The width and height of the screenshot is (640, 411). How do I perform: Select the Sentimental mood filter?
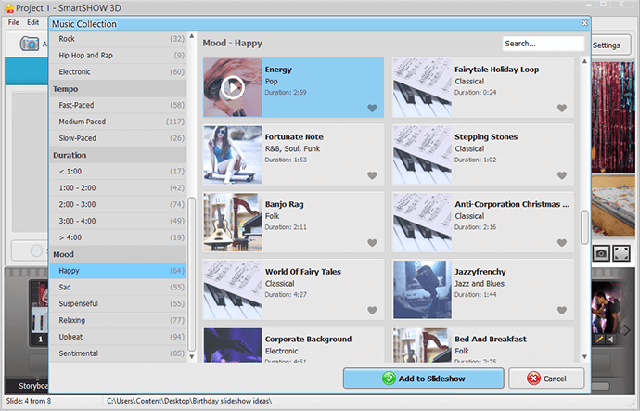coord(118,353)
